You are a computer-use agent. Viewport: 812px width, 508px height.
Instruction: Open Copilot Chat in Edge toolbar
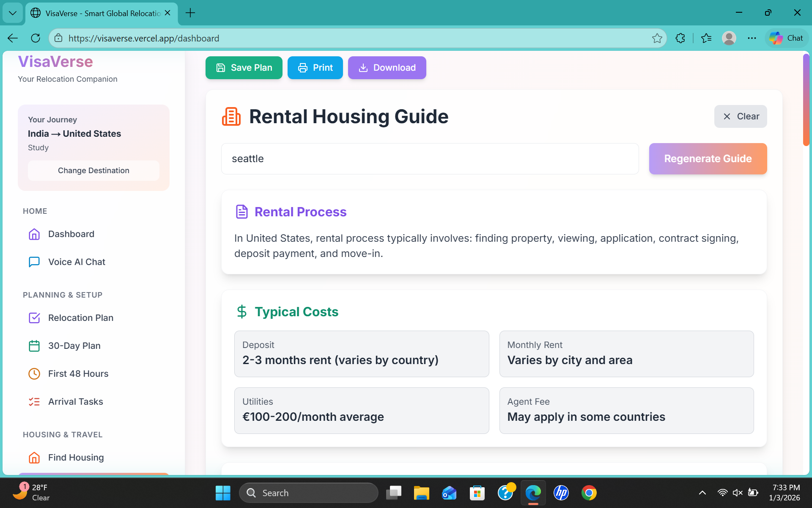[x=786, y=38]
